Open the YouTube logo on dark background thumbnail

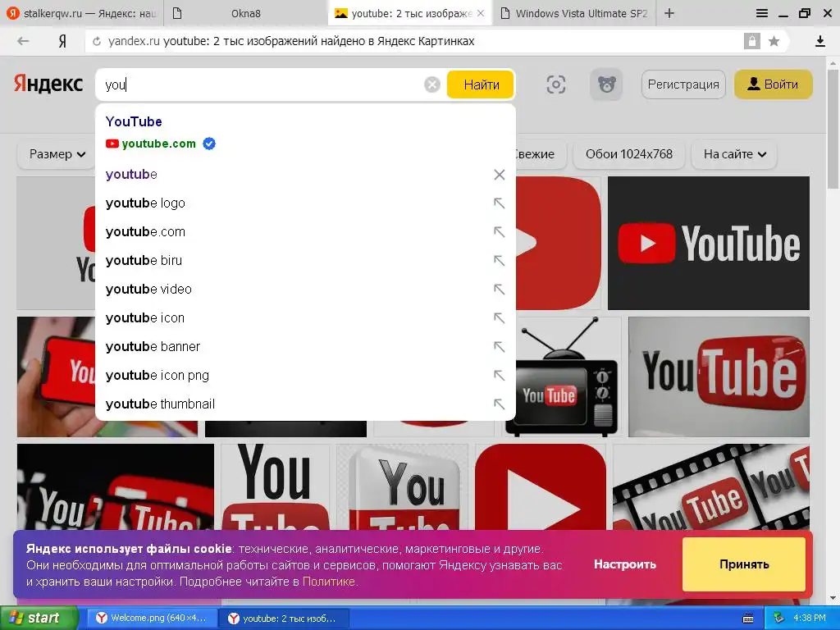coord(708,243)
